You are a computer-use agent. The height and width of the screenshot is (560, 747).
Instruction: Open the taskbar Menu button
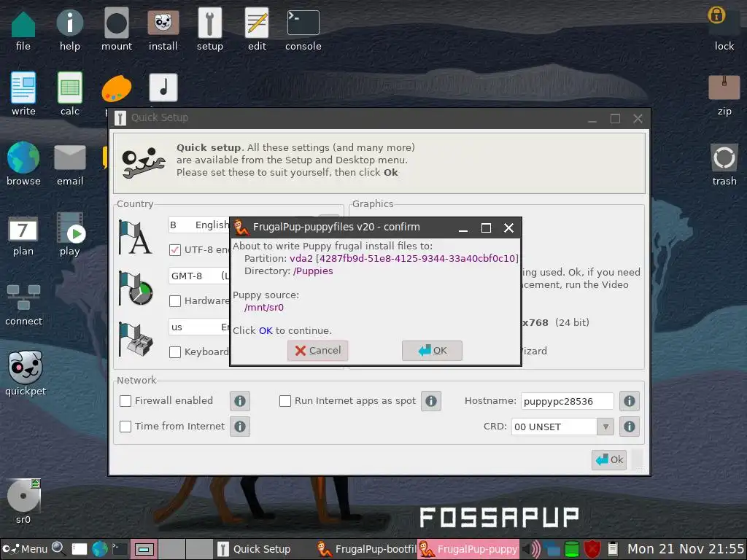coord(25,549)
